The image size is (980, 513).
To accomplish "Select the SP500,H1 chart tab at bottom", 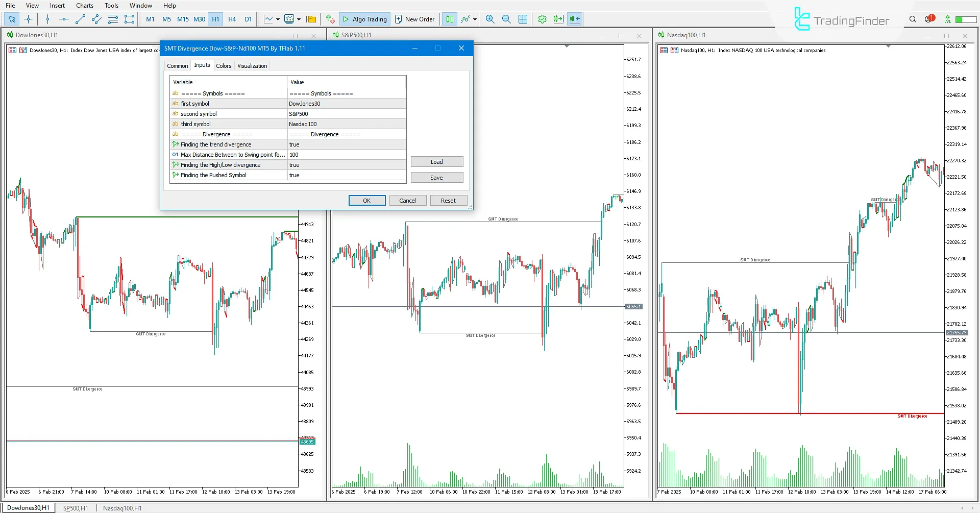I will click(75, 508).
